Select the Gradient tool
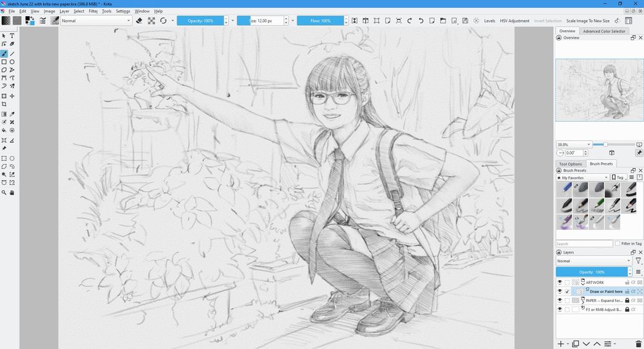The height and width of the screenshot is (349, 644). 4,114
